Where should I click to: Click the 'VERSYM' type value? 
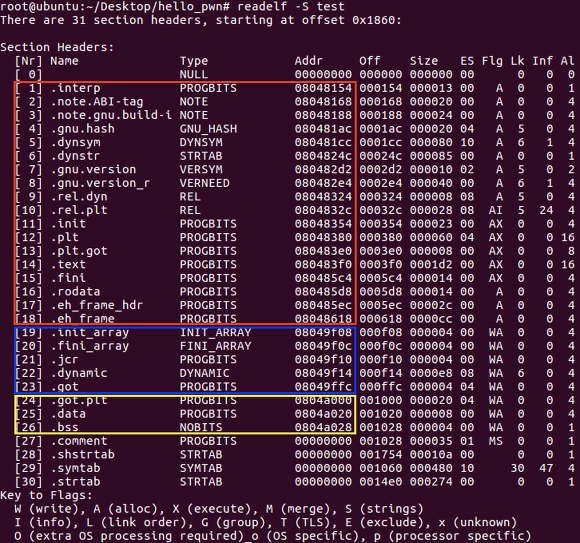[201, 169]
